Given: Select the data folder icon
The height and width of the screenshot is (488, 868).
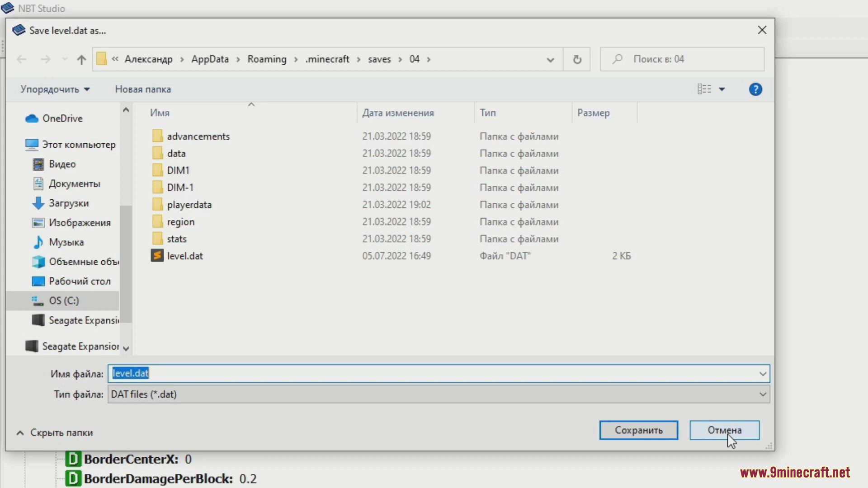Looking at the screenshot, I should [157, 153].
